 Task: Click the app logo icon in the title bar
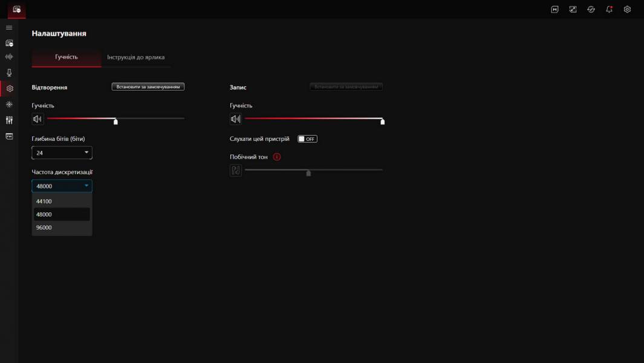[x=16, y=10]
